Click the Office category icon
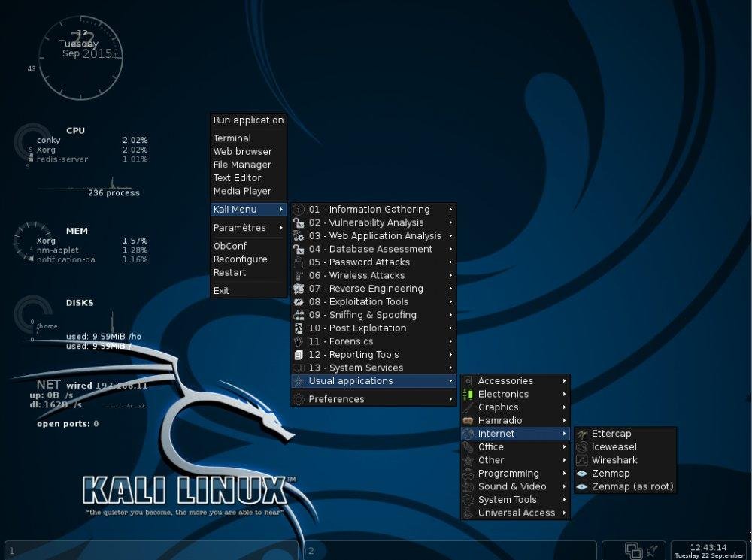 (468, 446)
